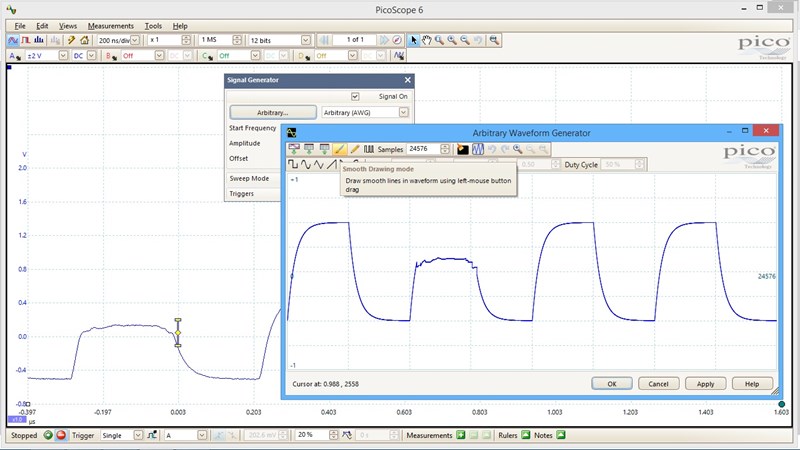Select the arrow pointer tool
Viewport: 800px width, 450px height.
coord(414,40)
